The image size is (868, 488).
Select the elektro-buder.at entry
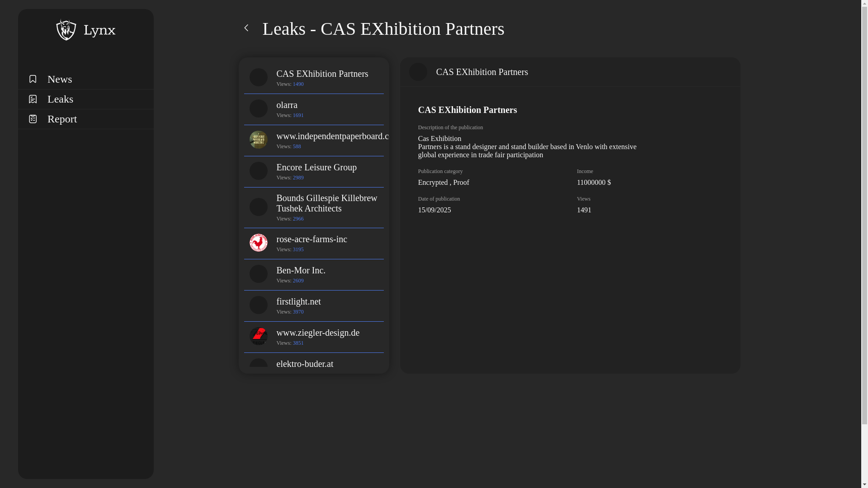pyautogui.click(x=305, y=364)
